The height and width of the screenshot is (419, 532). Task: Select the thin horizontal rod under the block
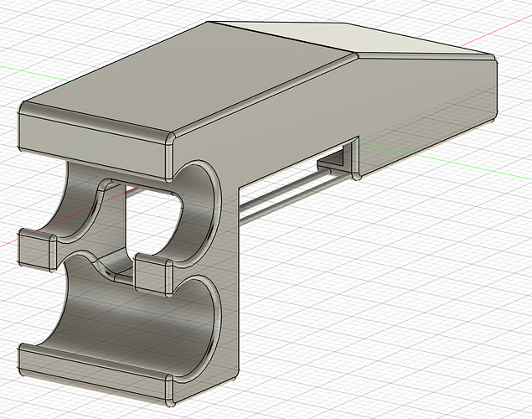(285, 196)
